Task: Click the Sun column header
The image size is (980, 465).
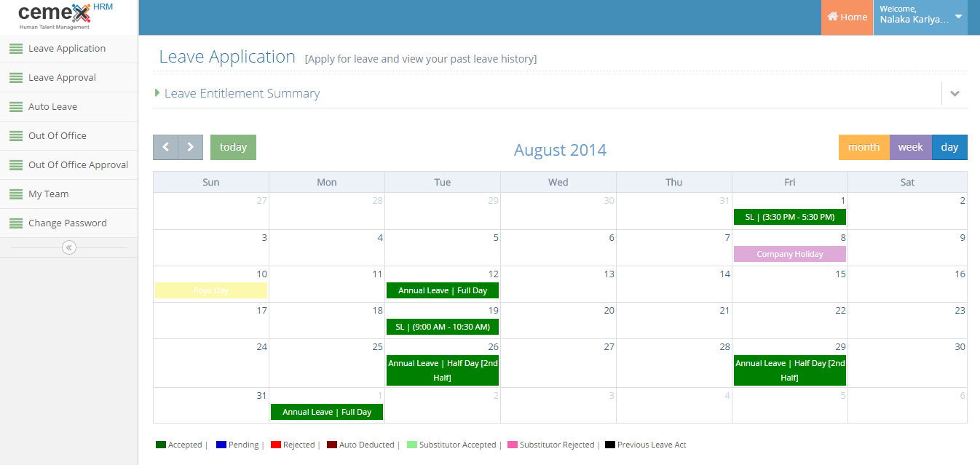Action: (211, 182)
